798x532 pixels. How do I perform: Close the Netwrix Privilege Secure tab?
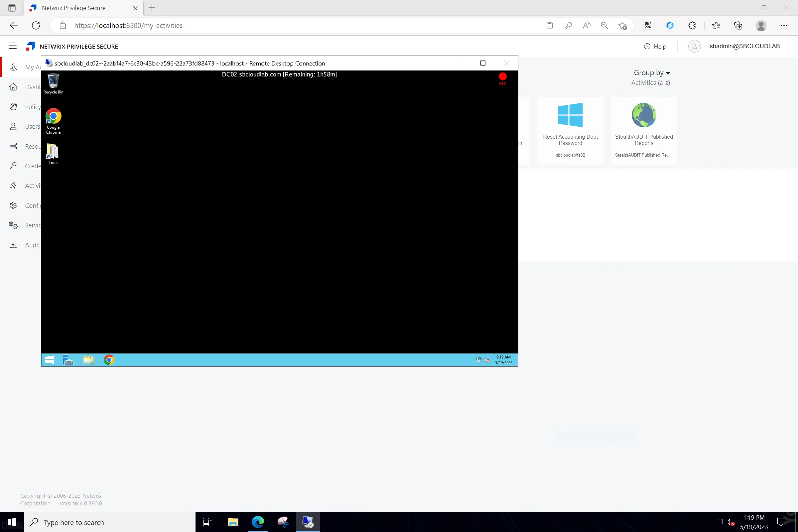135,8
